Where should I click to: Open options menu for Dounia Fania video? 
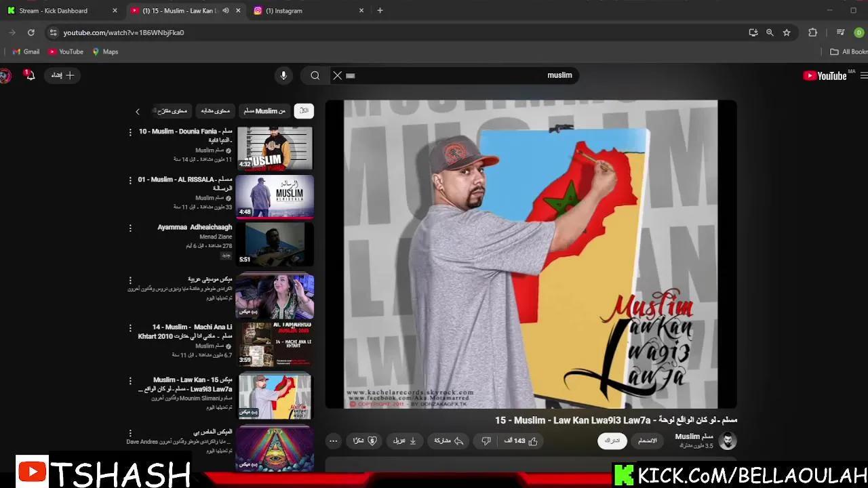click(130, 132)
